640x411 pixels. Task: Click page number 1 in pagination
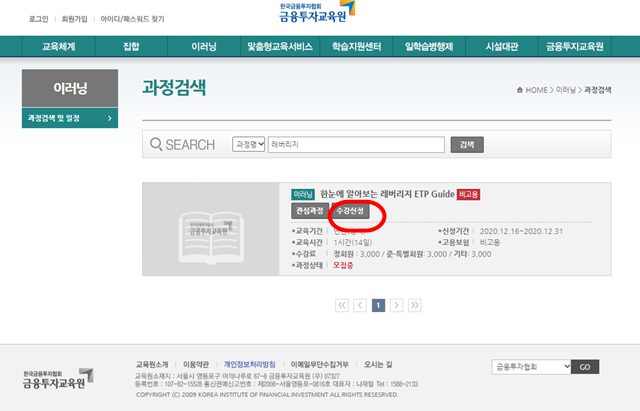tap(378, 305)
